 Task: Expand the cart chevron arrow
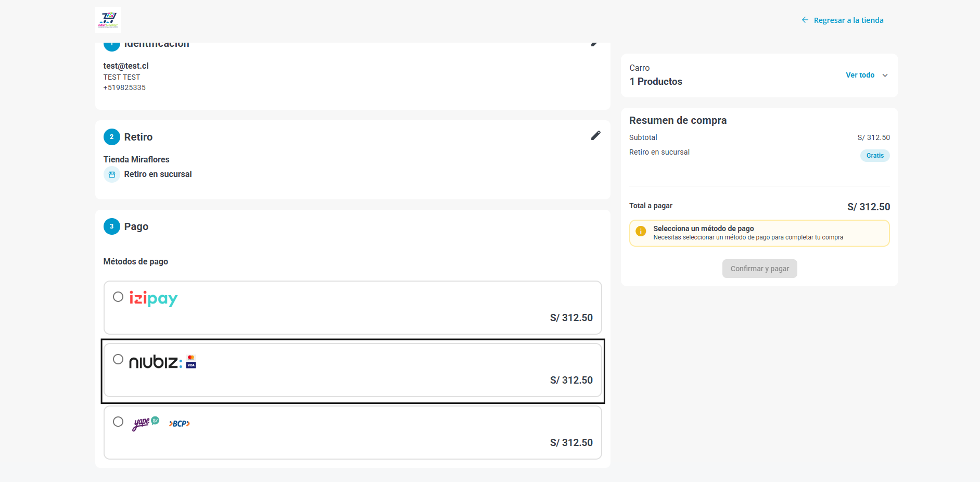click(885, 75)
